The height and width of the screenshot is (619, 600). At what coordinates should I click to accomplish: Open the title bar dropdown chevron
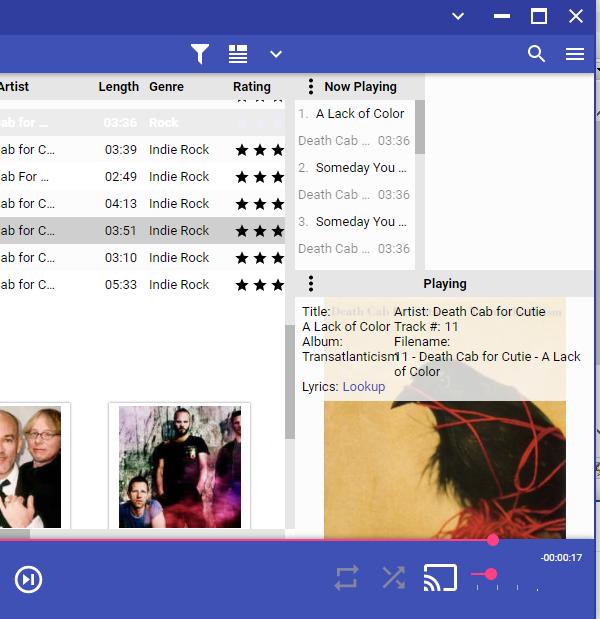[x=458, y=16]
